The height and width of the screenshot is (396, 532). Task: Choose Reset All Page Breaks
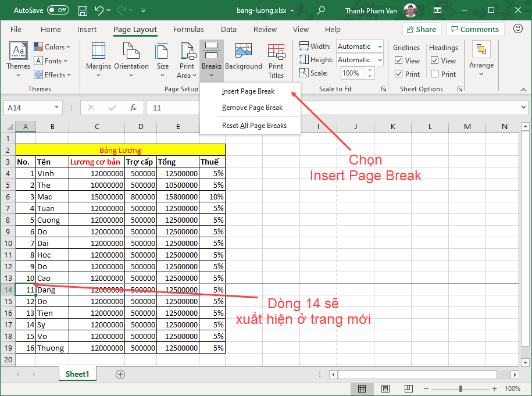250,126
